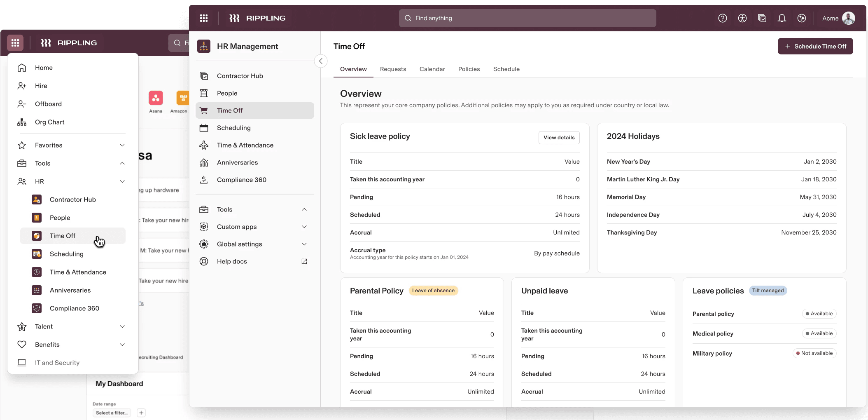The width and height of the screenshot is (868, 420).
Task: Click the Org Chart icon
Action: (x=22, y=122)
